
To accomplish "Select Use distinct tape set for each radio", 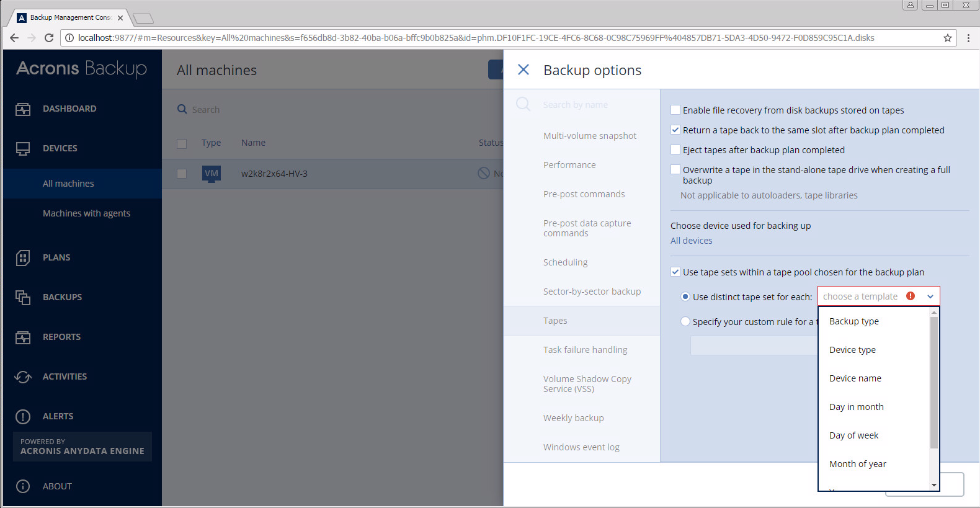I will click(x=685, y=296).
